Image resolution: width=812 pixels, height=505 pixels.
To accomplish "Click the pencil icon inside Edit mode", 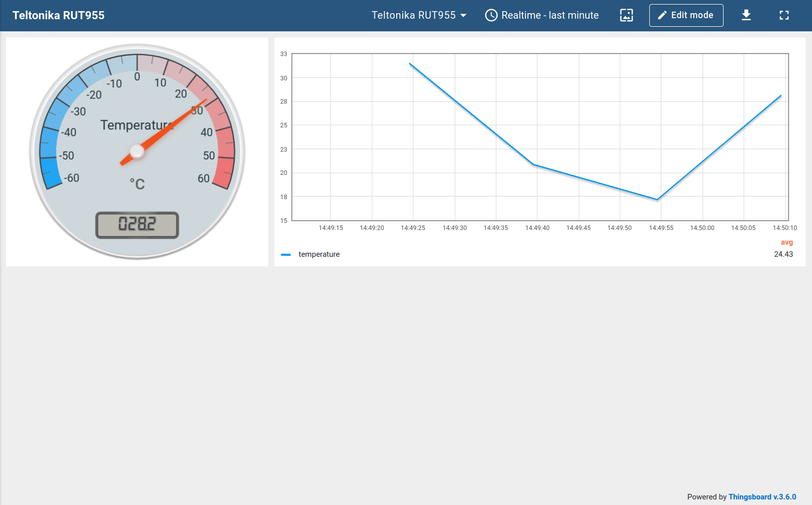I will pos(662,15).
